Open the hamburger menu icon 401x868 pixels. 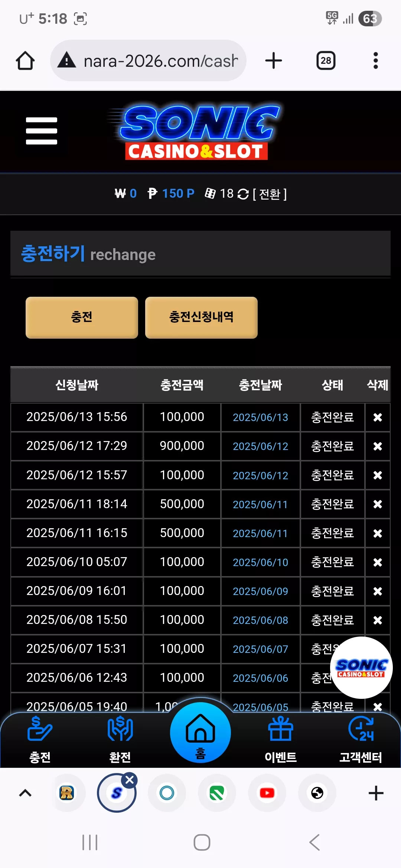(42, 131)
